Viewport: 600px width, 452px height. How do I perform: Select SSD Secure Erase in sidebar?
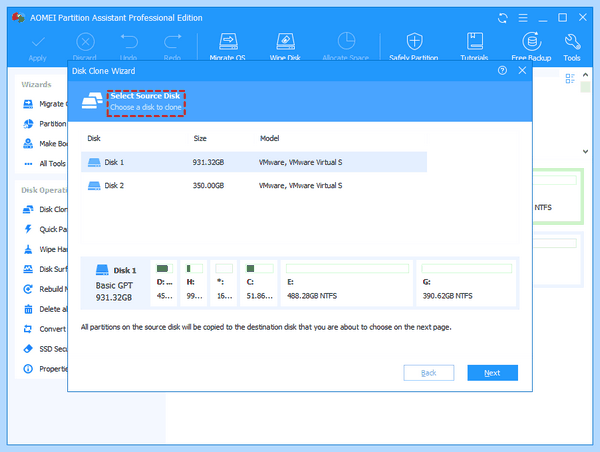point(45,349)
